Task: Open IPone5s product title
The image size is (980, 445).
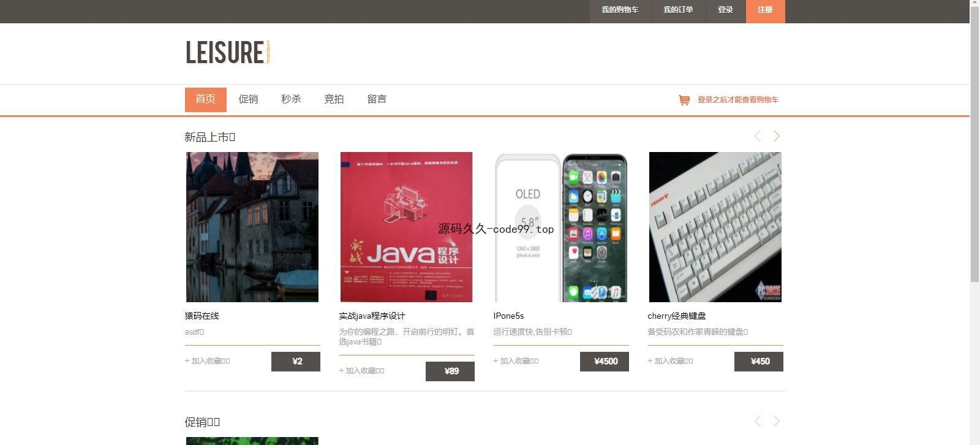Action: (x=509, y=316)
